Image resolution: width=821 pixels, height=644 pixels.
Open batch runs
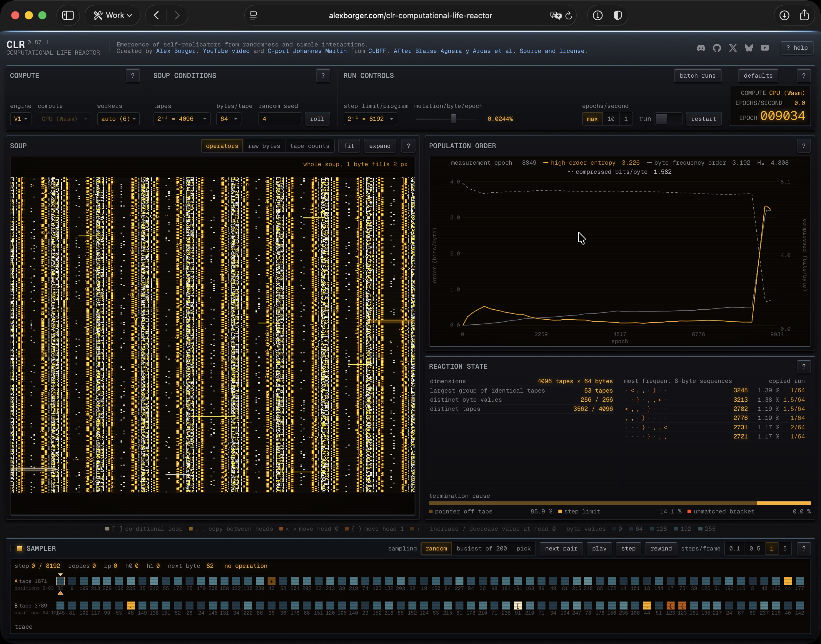(697, 76)
